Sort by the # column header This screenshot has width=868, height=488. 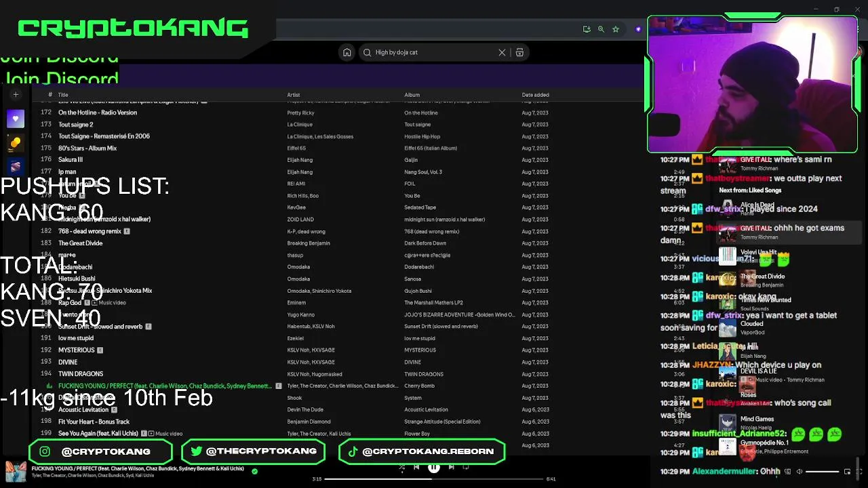click(x=50, y=95)
